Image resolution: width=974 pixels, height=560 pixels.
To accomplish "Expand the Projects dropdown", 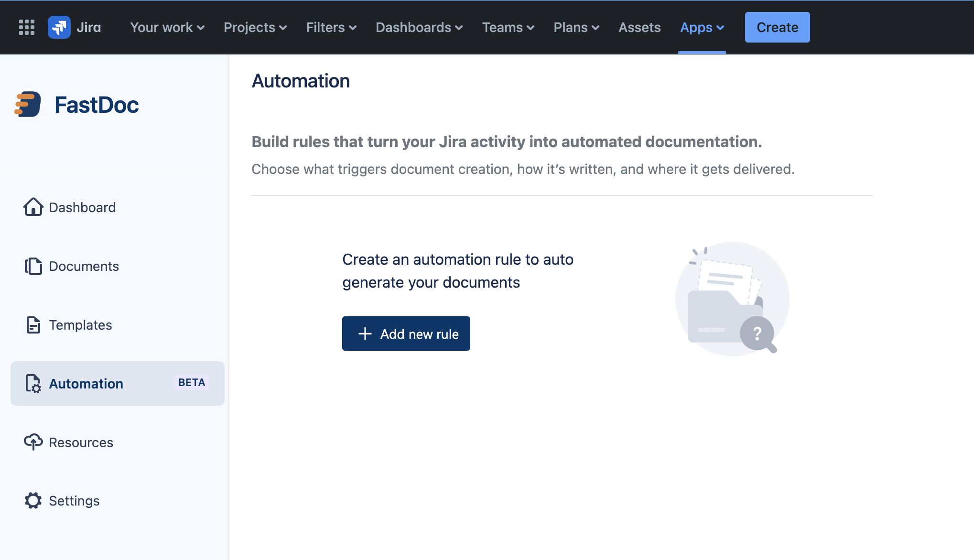I will point(255,27).
